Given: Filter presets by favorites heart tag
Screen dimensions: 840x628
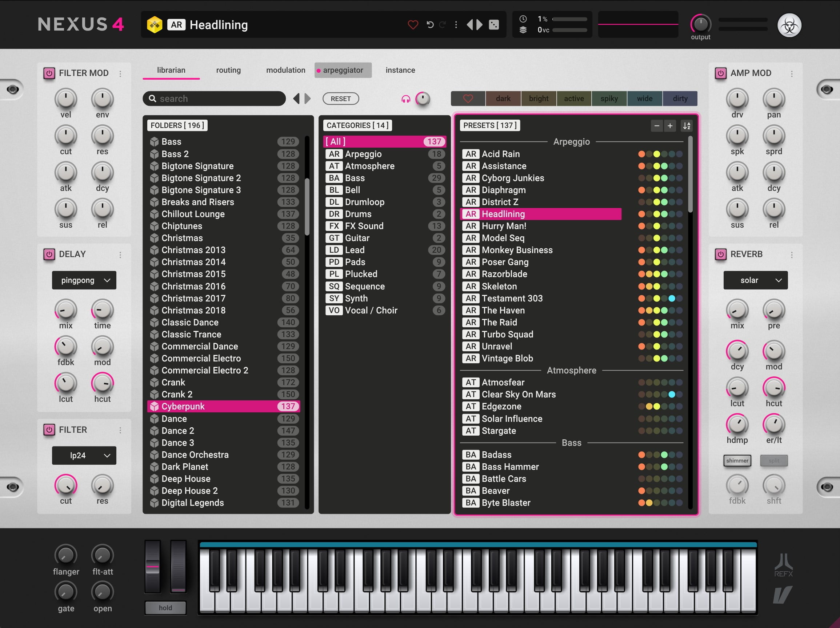Looking at the screenshot, I should (468, 99).
